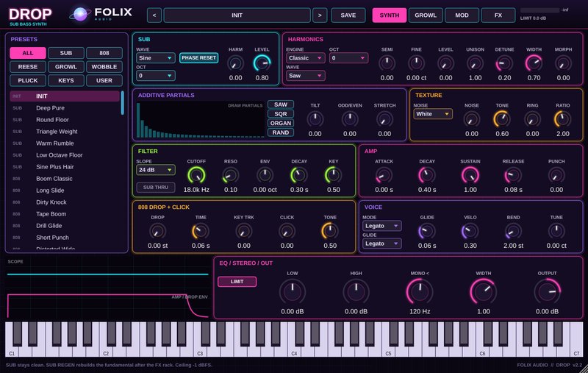
Task: Switch to the GROWL tab
Action: (426, 15)
